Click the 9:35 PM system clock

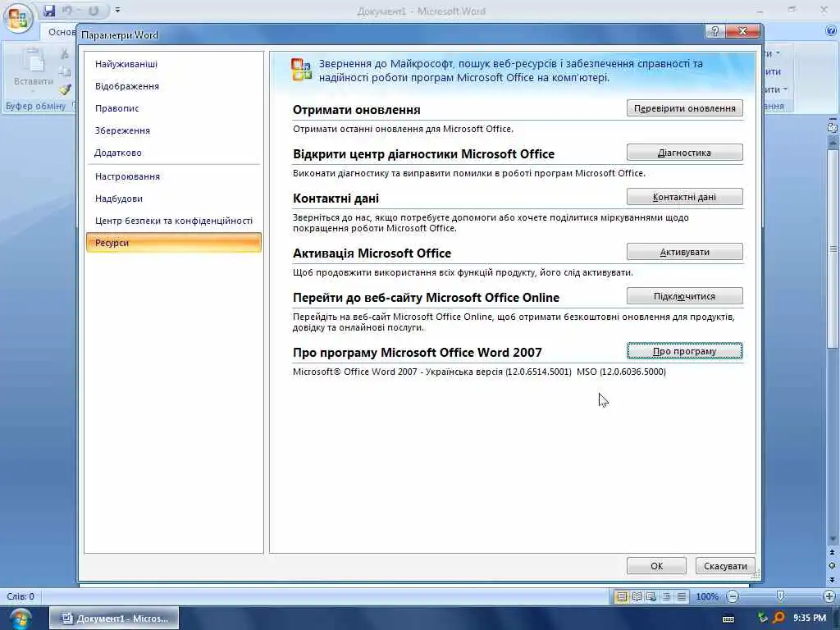(x=810, y=619)
